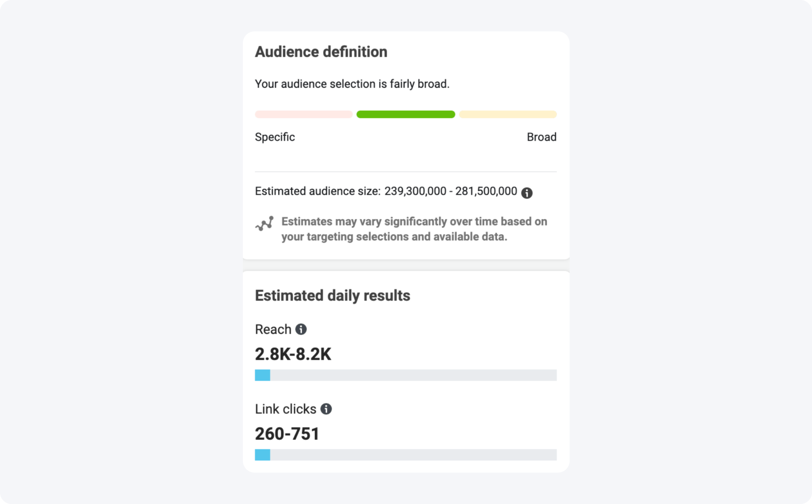Click the info icon next to estimated audience size
Image resolution: width=812 pixels, height=504 pixels.
[x=527, y=192]
